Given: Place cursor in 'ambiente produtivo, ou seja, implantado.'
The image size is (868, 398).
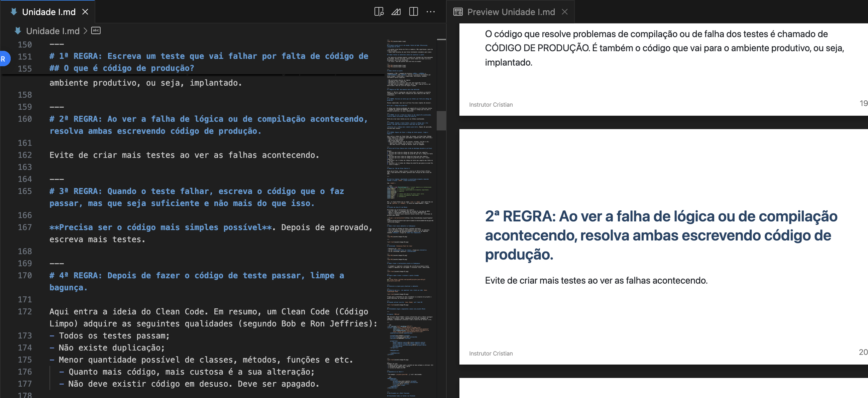Looking at the screenshot, I should (145, 83).
